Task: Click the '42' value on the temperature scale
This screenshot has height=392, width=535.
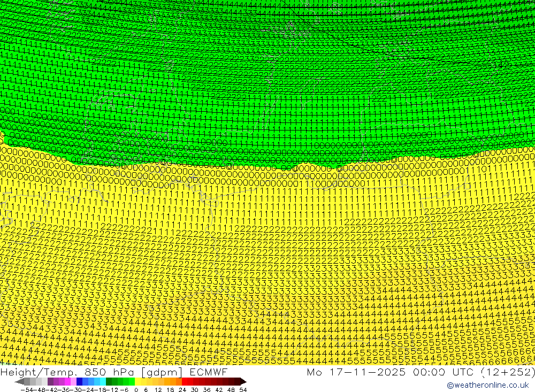Action: [x=219, y=390]
